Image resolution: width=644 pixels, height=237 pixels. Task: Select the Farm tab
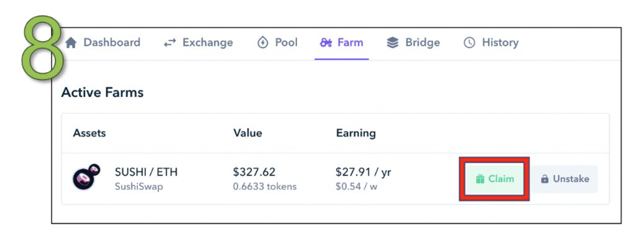click(350, 43)
